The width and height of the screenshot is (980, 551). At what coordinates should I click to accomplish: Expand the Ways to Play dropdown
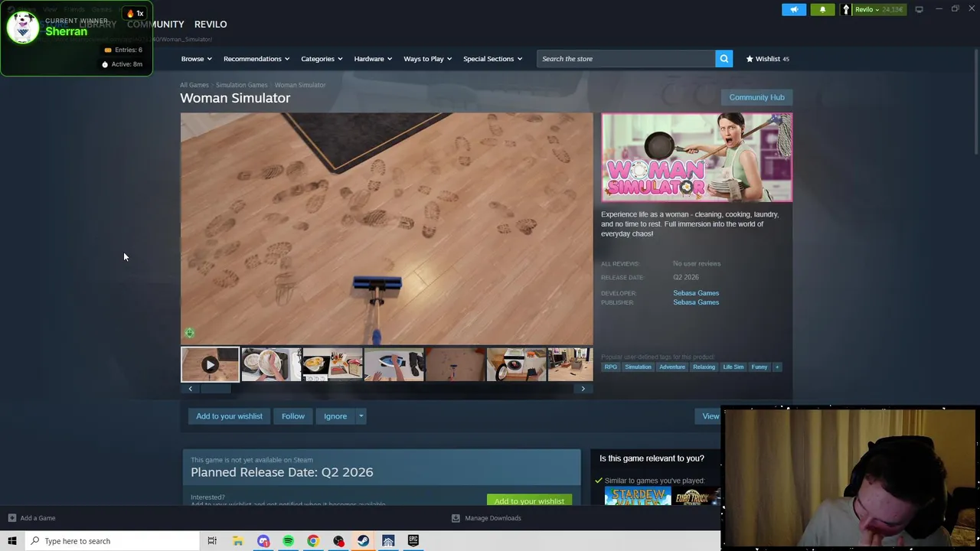tap(427, 59)
